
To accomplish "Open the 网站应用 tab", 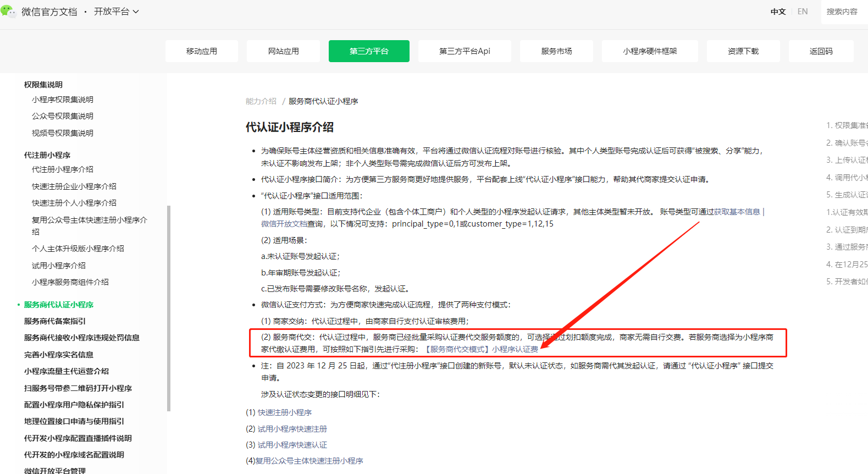I will (284, 51).
